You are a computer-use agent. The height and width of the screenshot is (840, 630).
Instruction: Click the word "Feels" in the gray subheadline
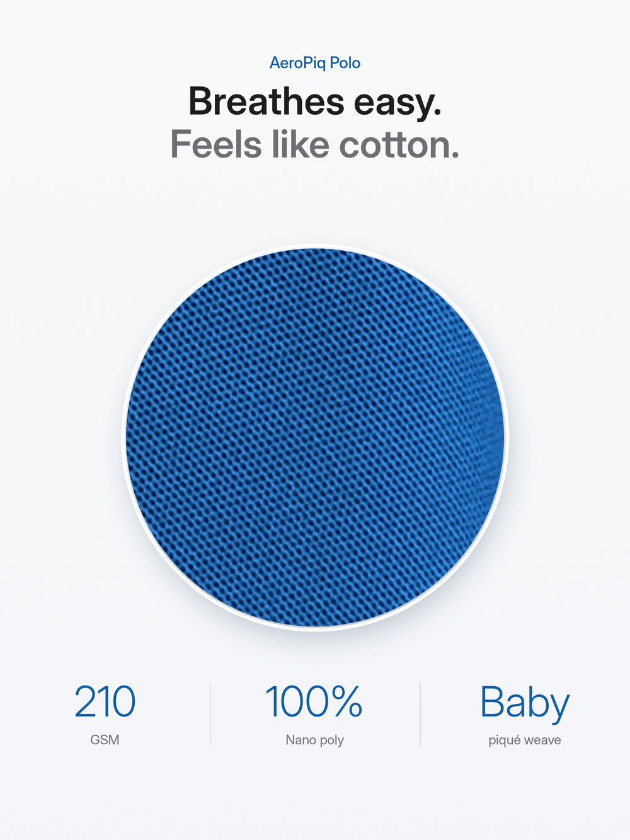[x=216, y=145]
